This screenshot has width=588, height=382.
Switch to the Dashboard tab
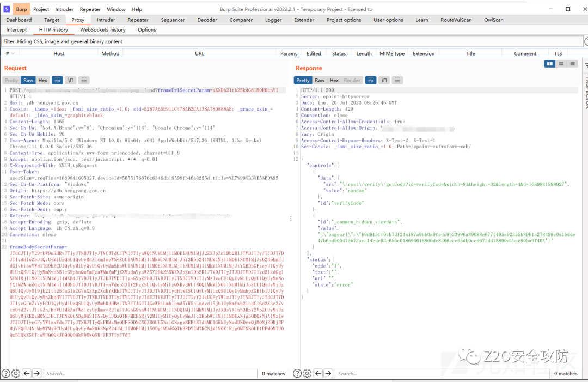point(19,20)
